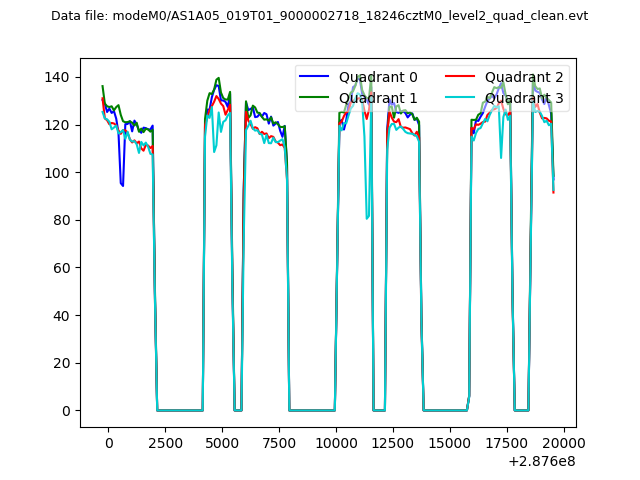Click the 80 tick on y-axis
640x480 pixels.
click(x=64, y=221)
